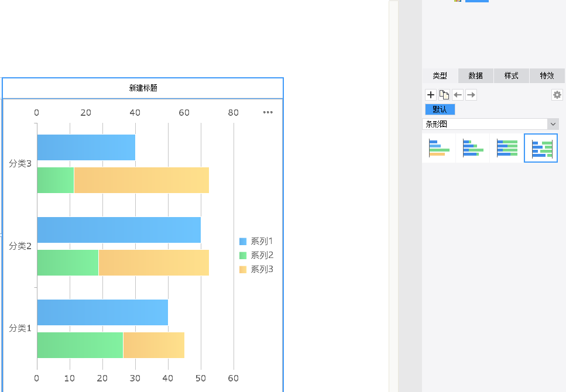The width and height of the screenshot is (566, 392).
Task: Click the blue 系列1 bar in 分类1
Action: (102, 312)
